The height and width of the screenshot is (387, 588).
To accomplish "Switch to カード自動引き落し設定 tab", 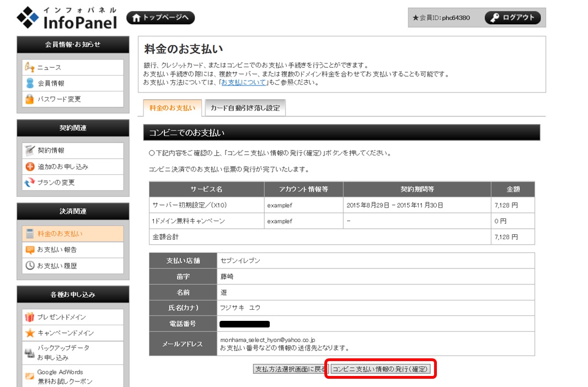I will pyautogui.click(x=245, y=108).
